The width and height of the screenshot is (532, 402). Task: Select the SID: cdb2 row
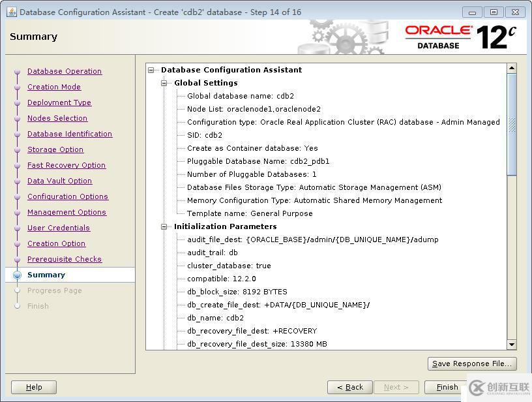tap(205, 135)
